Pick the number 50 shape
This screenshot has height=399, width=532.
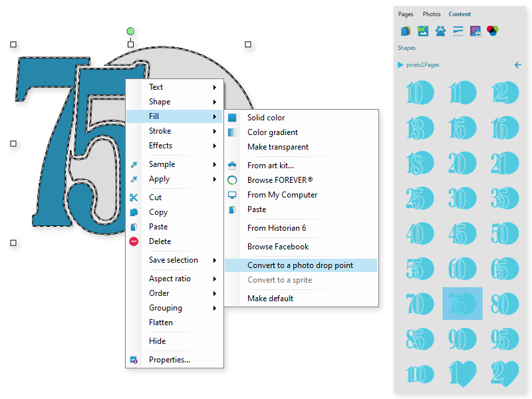[x=505, y=234]
